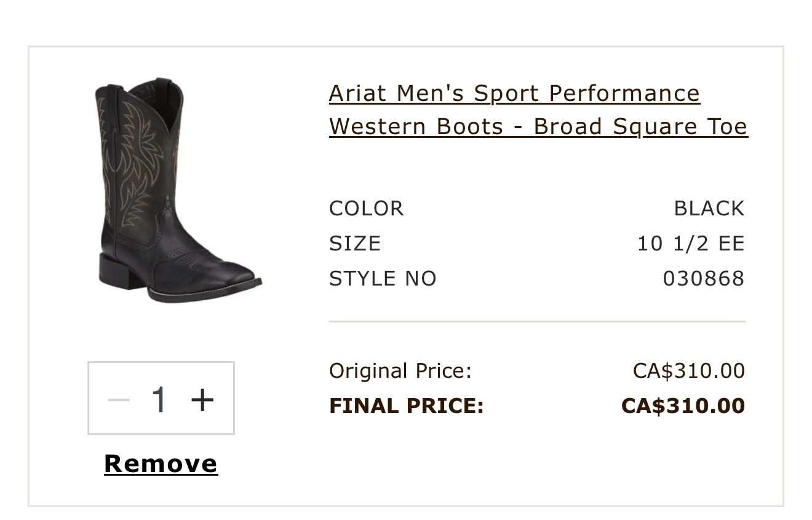Click the FINAL PRICE label
812x520 pixels.
[405, 405]
